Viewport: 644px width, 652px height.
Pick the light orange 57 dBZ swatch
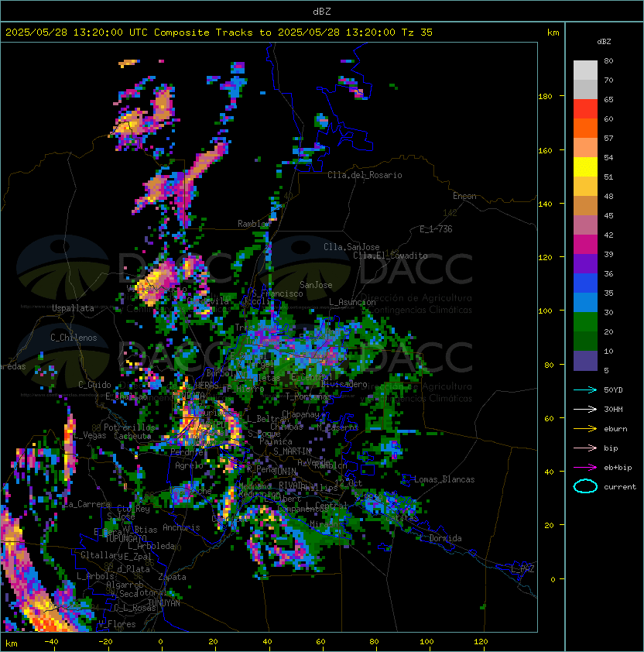coord(585,148)
